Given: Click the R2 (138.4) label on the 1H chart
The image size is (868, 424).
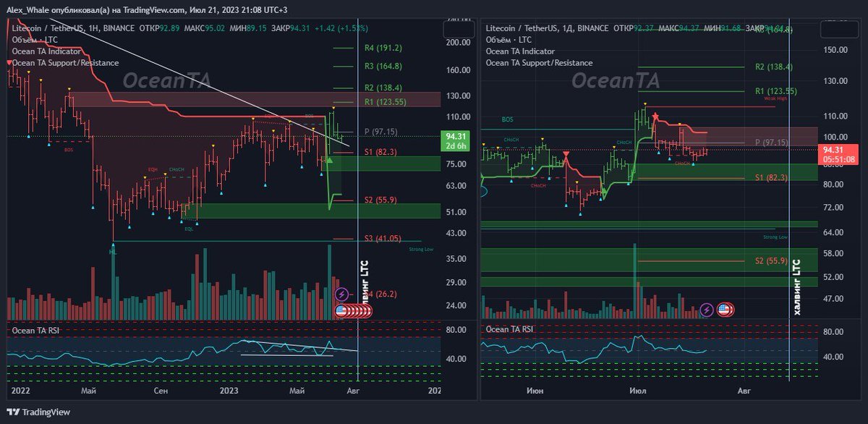Looking at the screenshot, I should coord(383,88).
